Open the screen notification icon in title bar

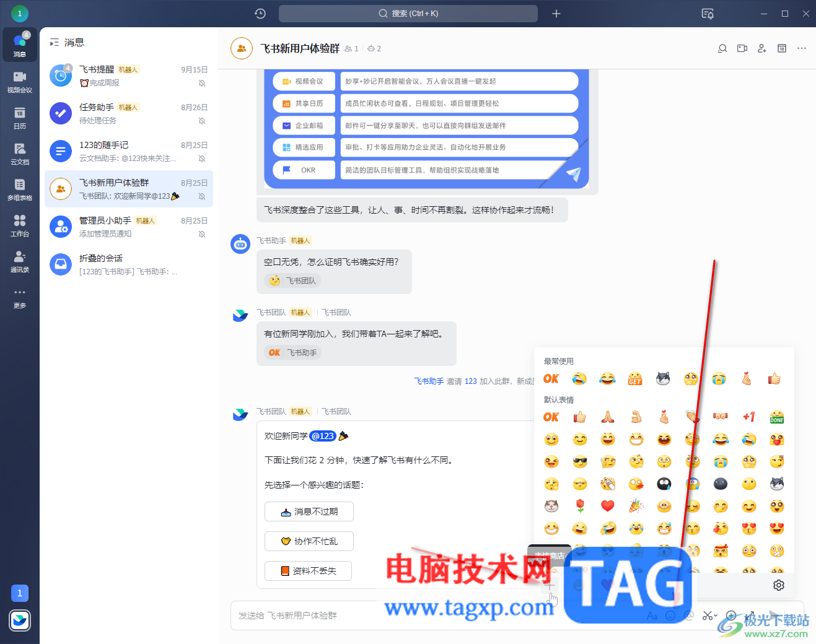point(708,14)
